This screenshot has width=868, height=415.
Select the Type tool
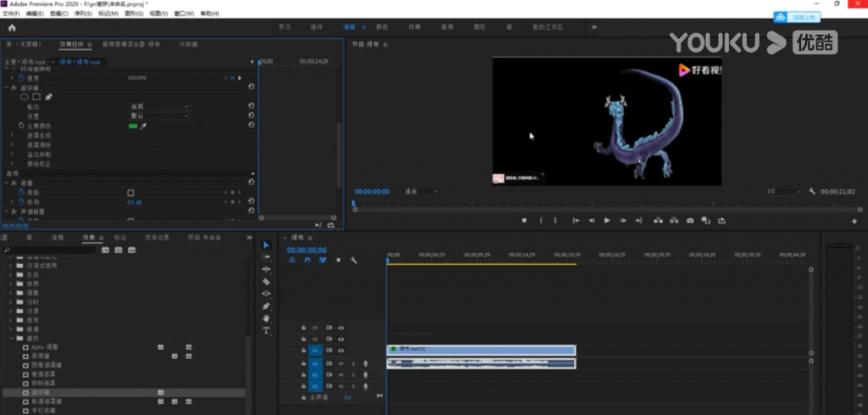pyautogui.click(x=266, y=331)
